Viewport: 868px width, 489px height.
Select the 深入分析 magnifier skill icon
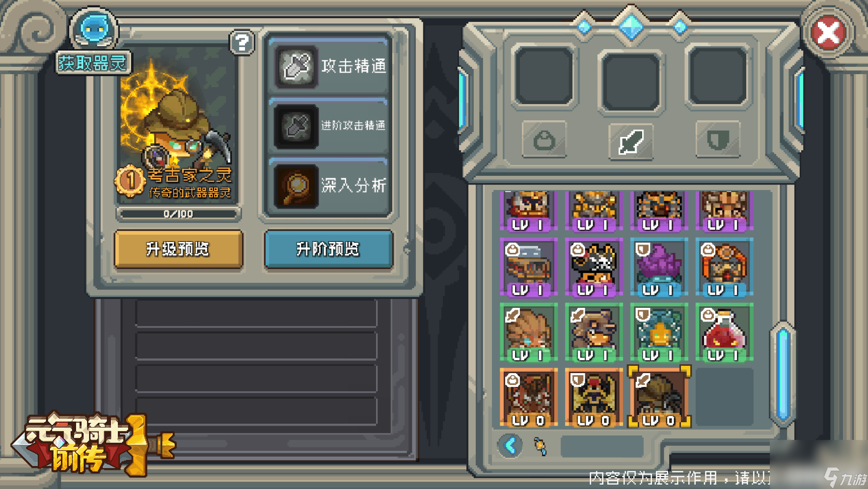(296, 187)
